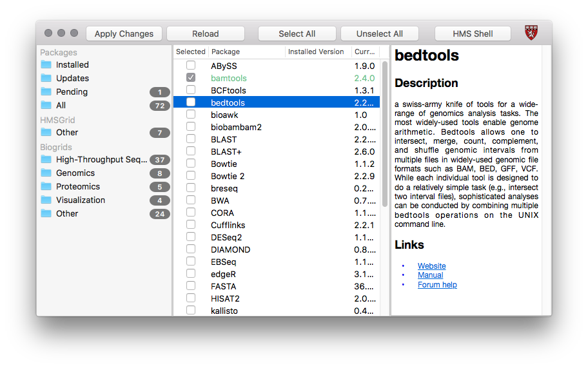This screenshot has height=368, width=588.
Task: Uncheck the bamtools package checkbox
Action: 191,77
